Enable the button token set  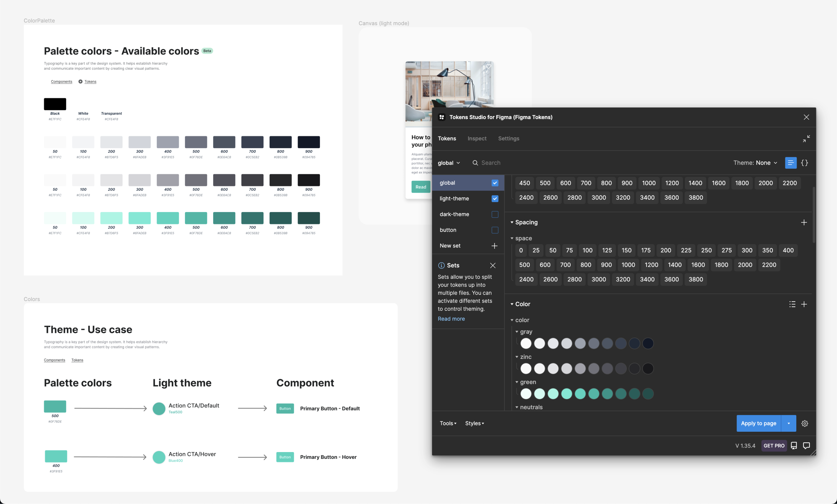495,230
